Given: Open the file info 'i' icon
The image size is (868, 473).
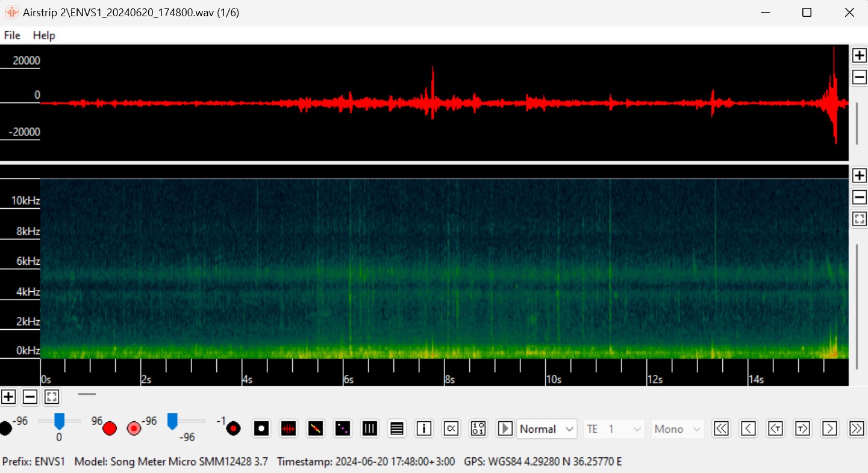Looking at the screenshot, I should coord(424,428).
